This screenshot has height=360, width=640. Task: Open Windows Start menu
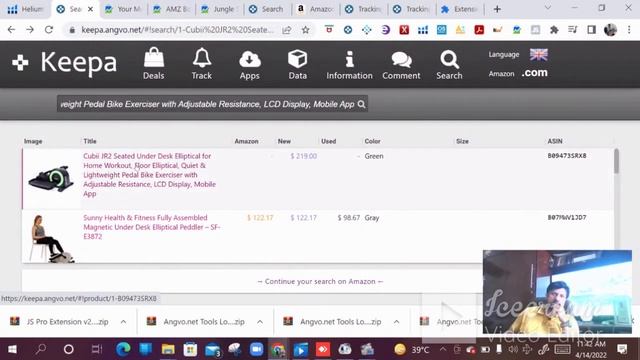tap(12, 349)
